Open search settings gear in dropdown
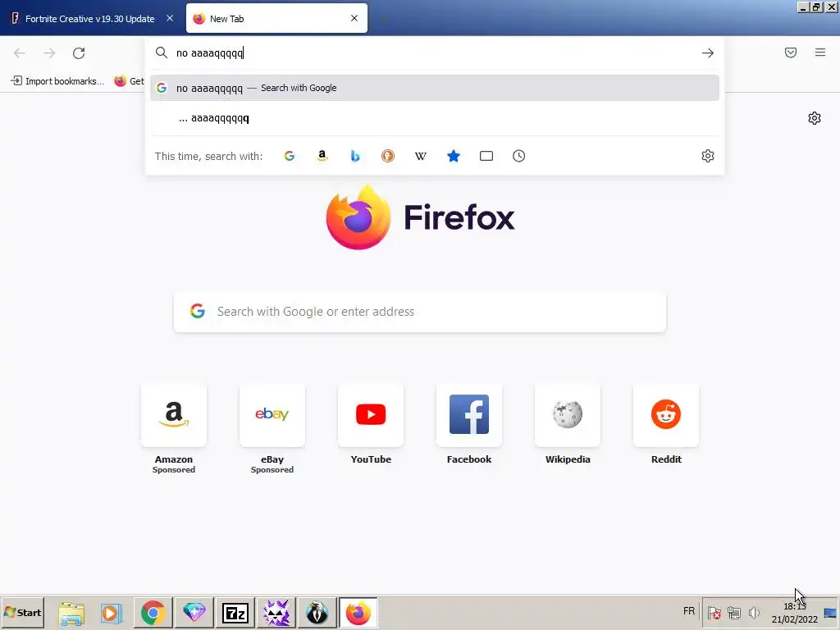 coord(708,156)
